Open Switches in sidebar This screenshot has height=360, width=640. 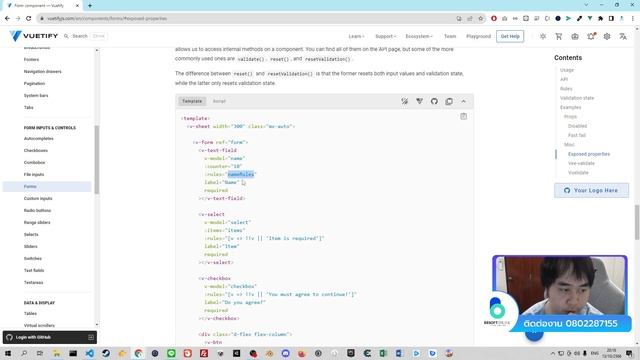point(33,258)
